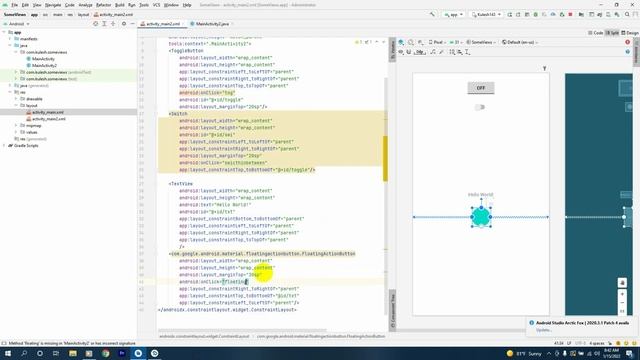Switch editor to Split view mode
The width and height of the screenshot is (640, 360).
tap(612, 33)
